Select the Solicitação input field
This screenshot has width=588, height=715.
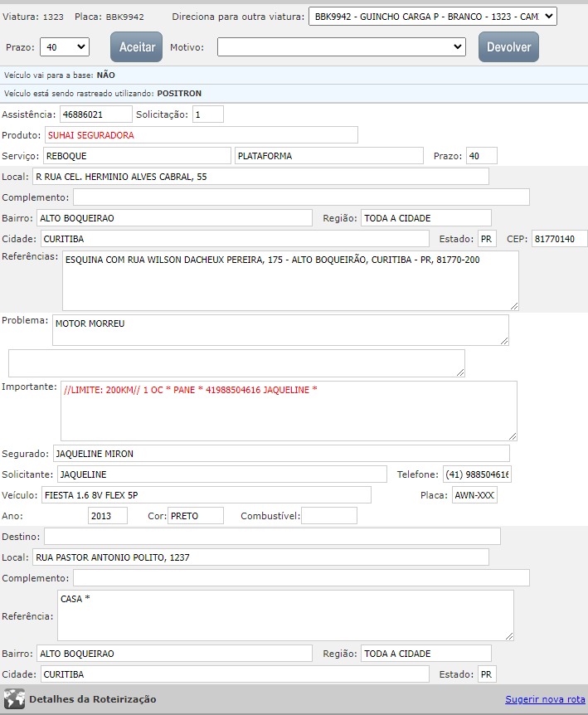pyautogui.click(x=207, y=114)
